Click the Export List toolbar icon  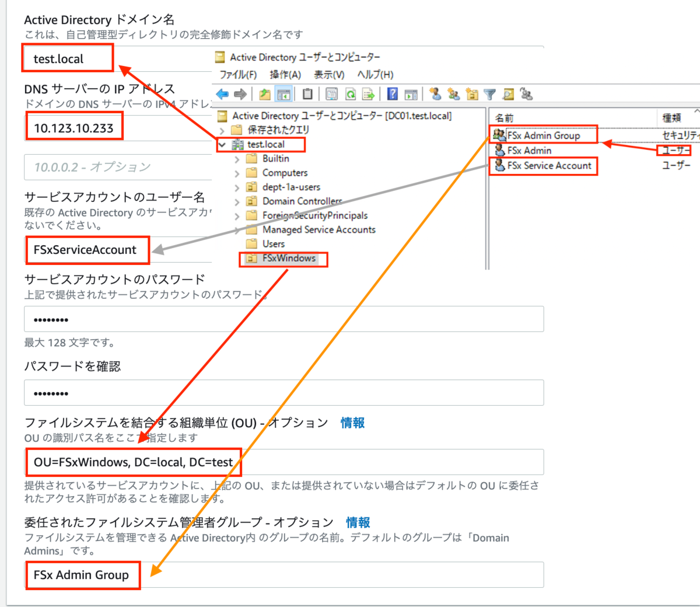point(368,94)
